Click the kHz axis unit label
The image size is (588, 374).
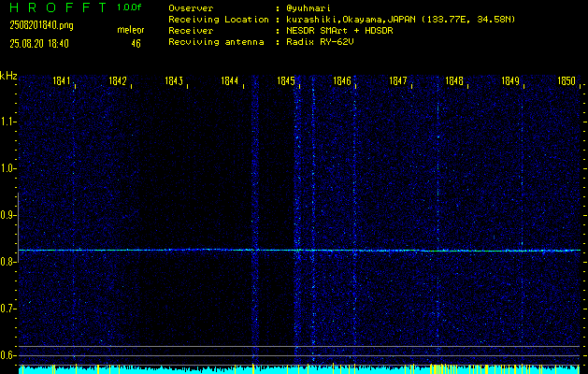pos(8,76)
